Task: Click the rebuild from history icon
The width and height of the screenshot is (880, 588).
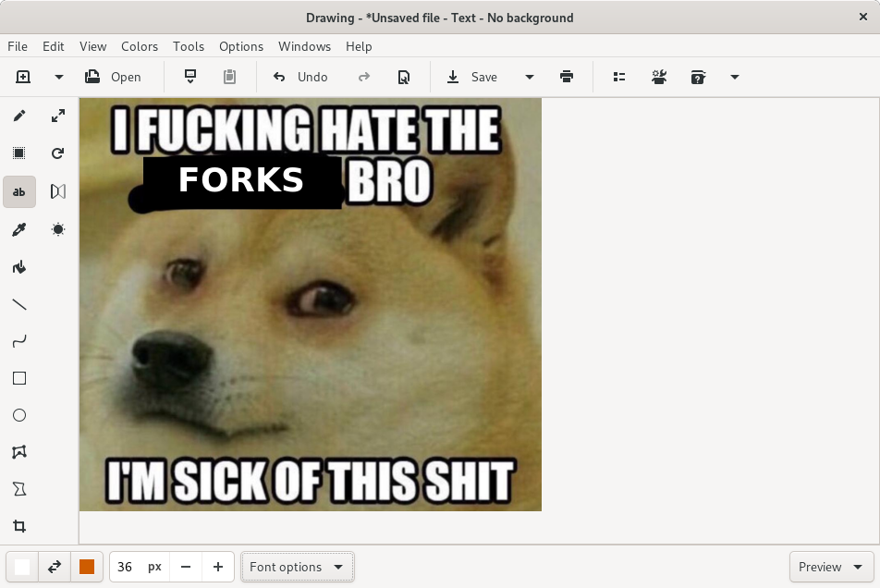Action: pyautogui.click(x=404, y=77)
